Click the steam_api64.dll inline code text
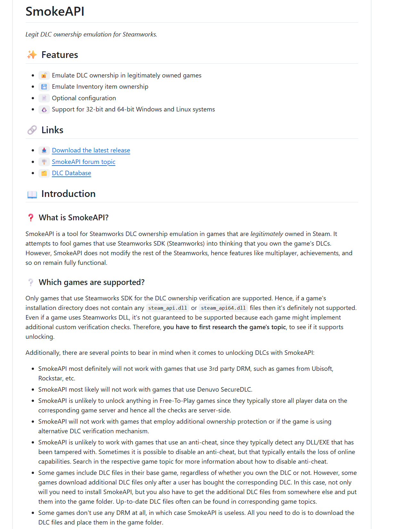This screenshot has width=420, height=529. [223, 308]
